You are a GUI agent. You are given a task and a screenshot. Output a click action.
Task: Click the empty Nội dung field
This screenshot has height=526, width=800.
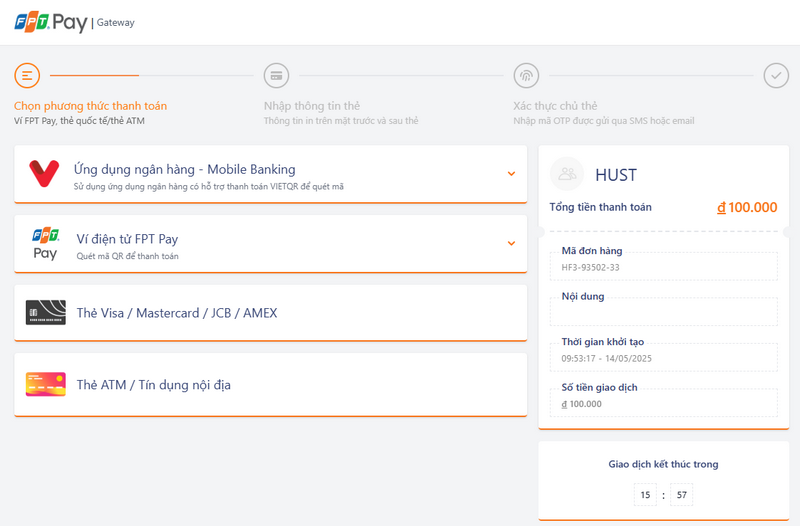coord(663,312)
